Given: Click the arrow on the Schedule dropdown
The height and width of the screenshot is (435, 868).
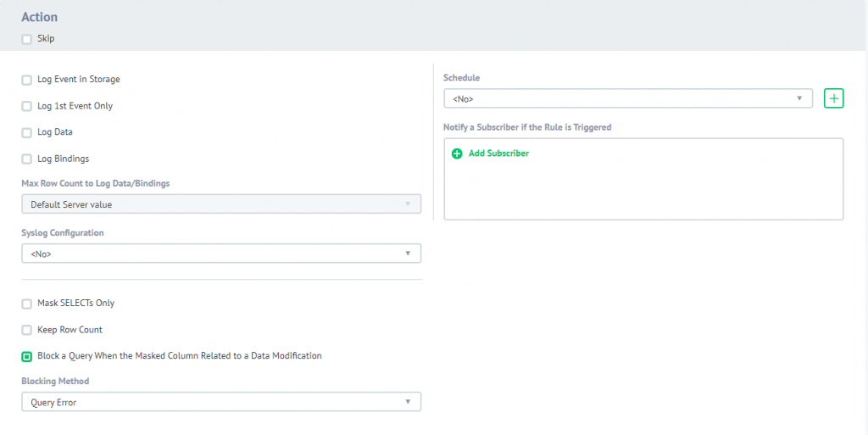Looking at the screenshot, I should pyautogui.click(x=799, y=98).
